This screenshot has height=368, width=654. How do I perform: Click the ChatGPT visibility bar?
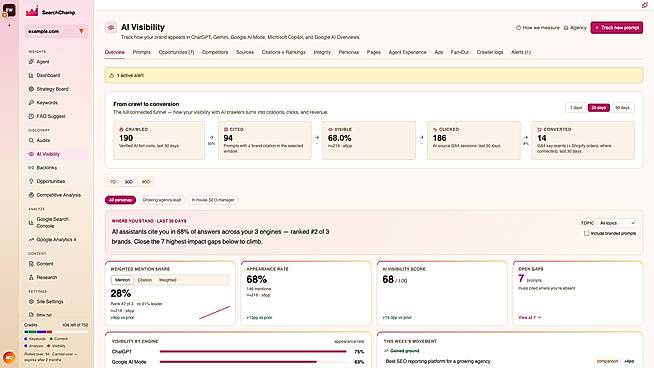[253, 352]
